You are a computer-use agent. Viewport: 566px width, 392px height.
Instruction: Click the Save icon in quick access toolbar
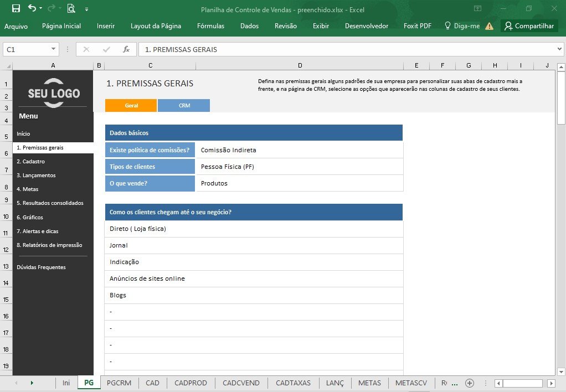click(x=16, y=9)
